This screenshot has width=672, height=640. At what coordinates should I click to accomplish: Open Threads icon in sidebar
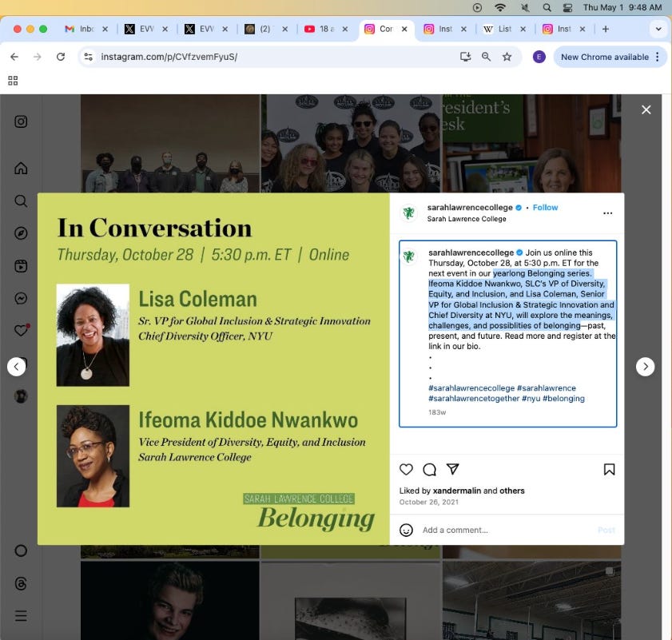pos(21,583)
